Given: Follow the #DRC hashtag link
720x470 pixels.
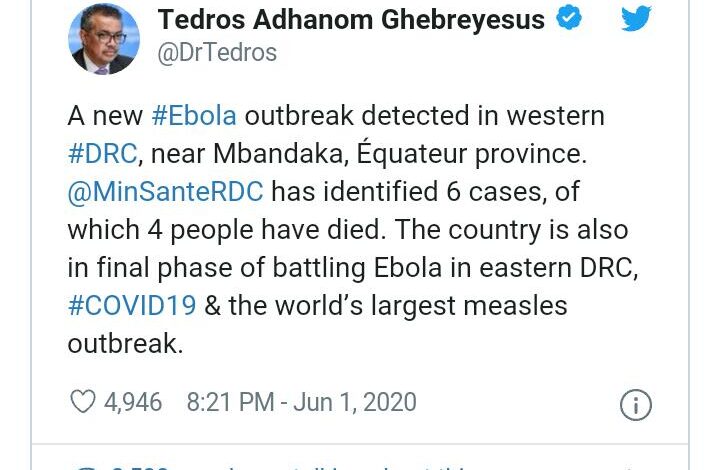Looking at the screenshot, I should coord(100,154).
